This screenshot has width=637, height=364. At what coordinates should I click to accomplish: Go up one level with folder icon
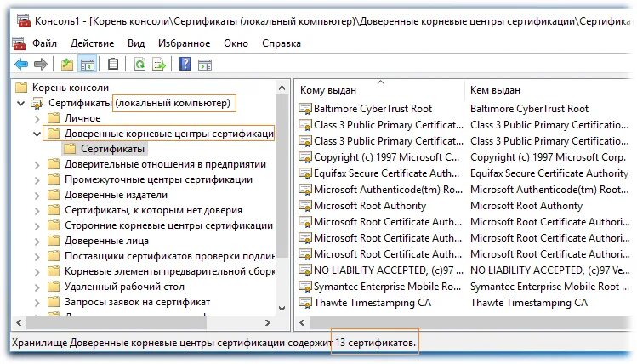point(67,64)
